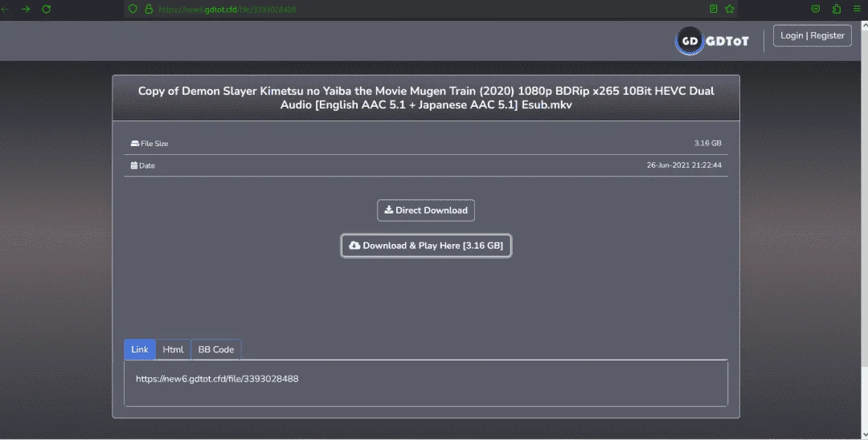Viewport: 868px width, 440px height.
Task: Open the browser hamburger menu
Action: pos(857,9)
